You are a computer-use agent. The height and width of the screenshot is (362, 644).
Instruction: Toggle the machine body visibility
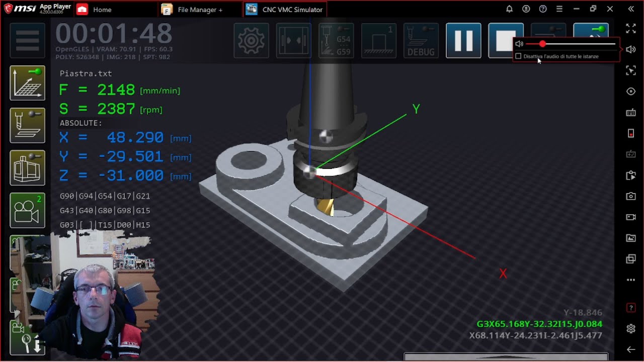(x=27, y=168)
